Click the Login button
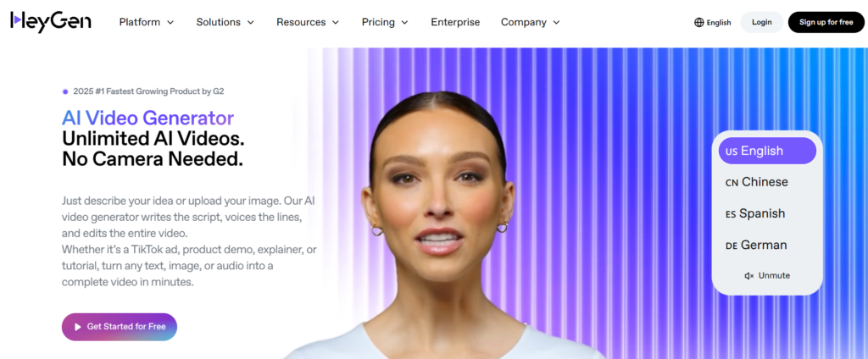Image resolution: width=868 pixels, height=359 pixels. pyautogui.click(x=762, y=22)
